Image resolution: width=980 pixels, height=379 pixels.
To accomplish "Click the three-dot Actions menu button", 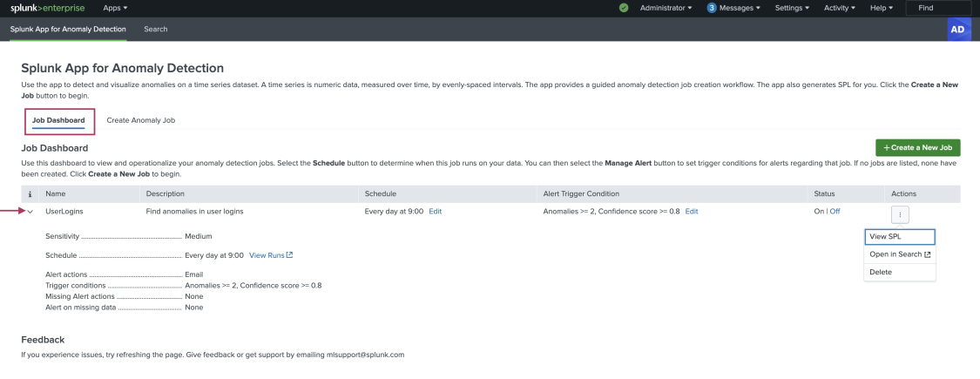I will click(x=900, y=214).
